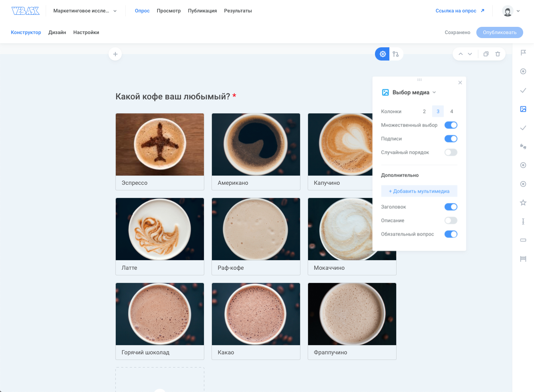Move the question down with the arrow
The width and height of the screenshot is (534, 392).
click(x=470, y=54)
